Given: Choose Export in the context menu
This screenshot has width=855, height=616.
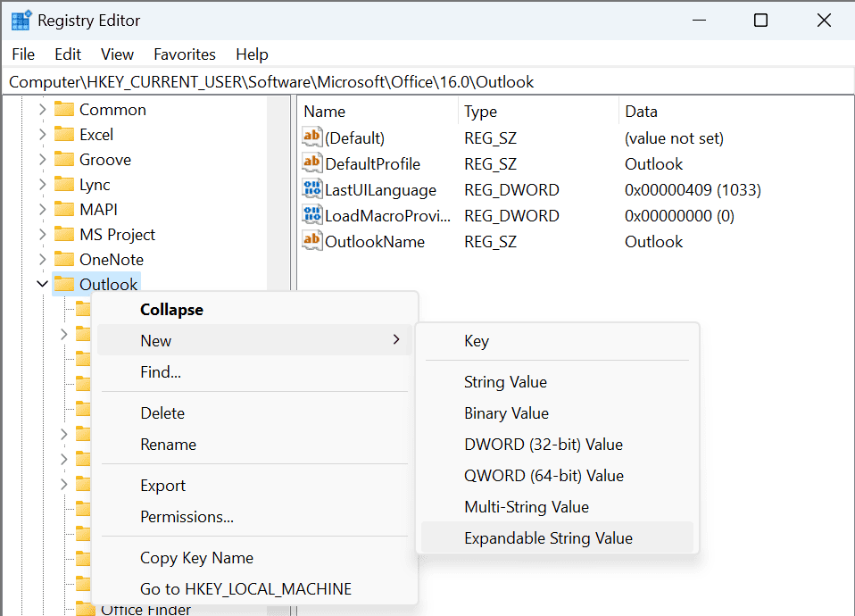Looking at the screenshot, I should pyautogui.click(x=254, y=486).
